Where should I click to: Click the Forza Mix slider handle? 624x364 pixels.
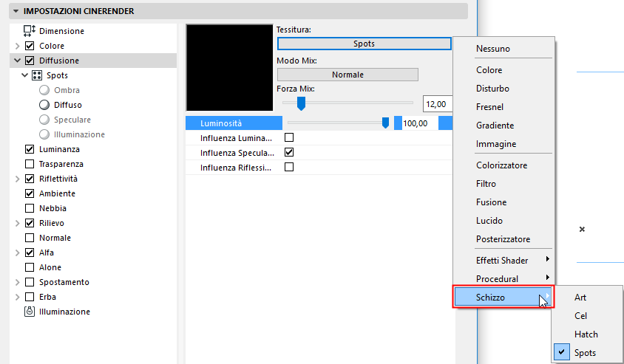tap(301, 103)
